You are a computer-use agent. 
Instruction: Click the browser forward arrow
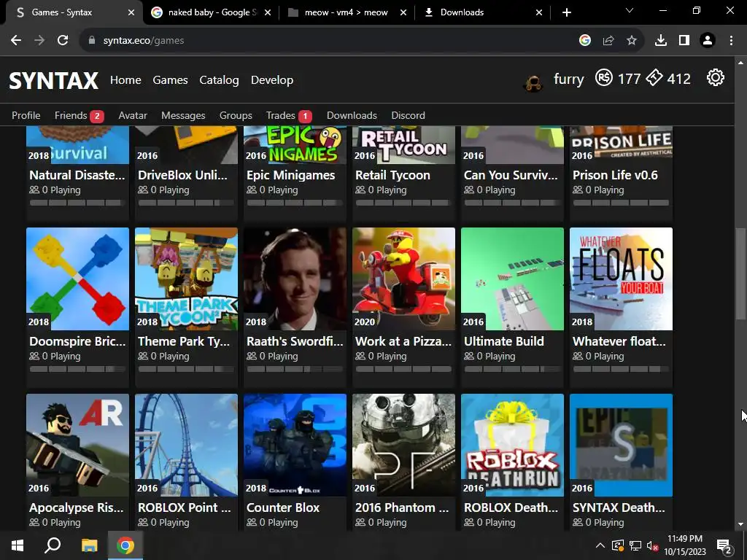[x=39, y=41]
